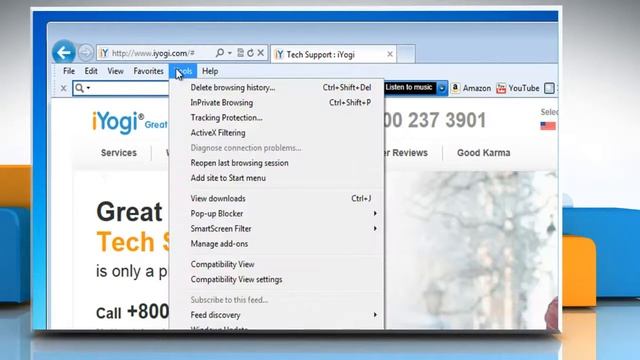Expand the Pop-up Blocker submenu
The image size is (640, 360).
pyautogui.click(x=276, y=213)
